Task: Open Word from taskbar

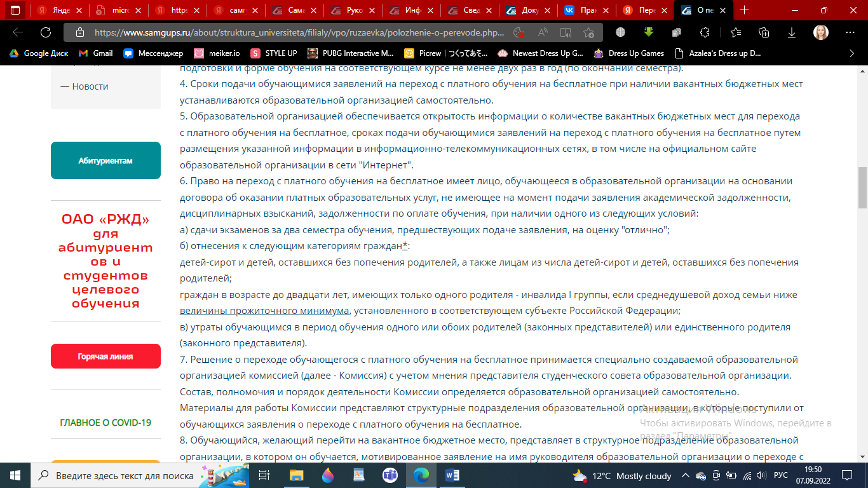Action: (x=452, y=475)
